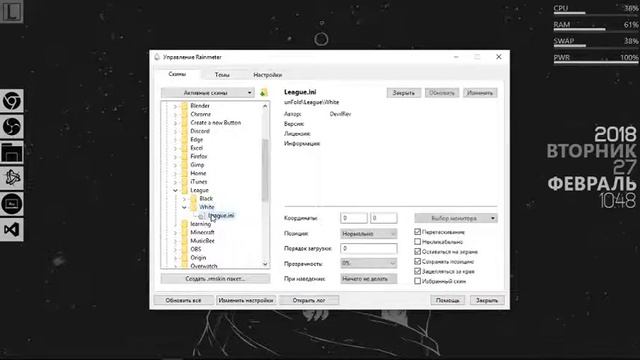Open the Прозрачность dropdown showing 0%
The image size is (640, 360).
(x=369, y=263)
